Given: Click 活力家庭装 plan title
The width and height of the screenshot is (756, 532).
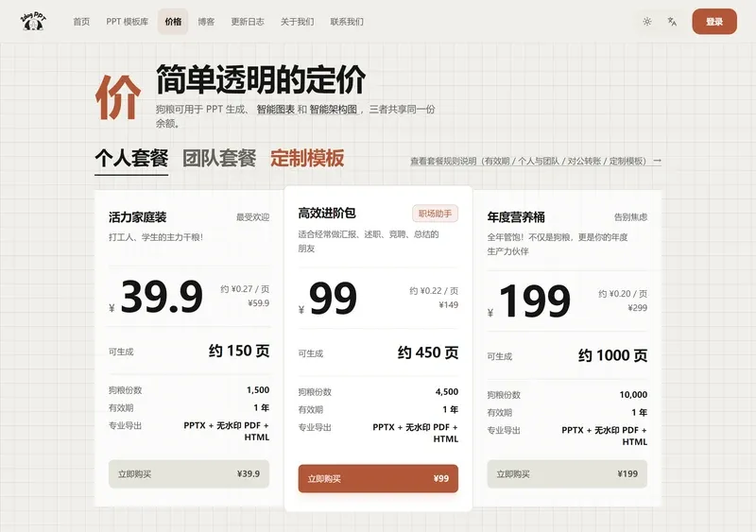Looking at the screenshot, I should [x=137, y=217].
